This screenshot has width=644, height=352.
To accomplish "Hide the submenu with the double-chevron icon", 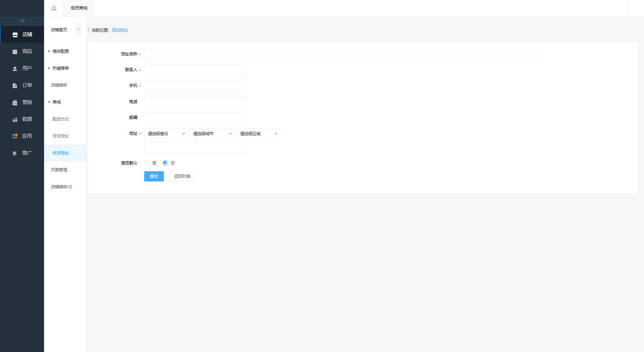I will tap(78, 29).
